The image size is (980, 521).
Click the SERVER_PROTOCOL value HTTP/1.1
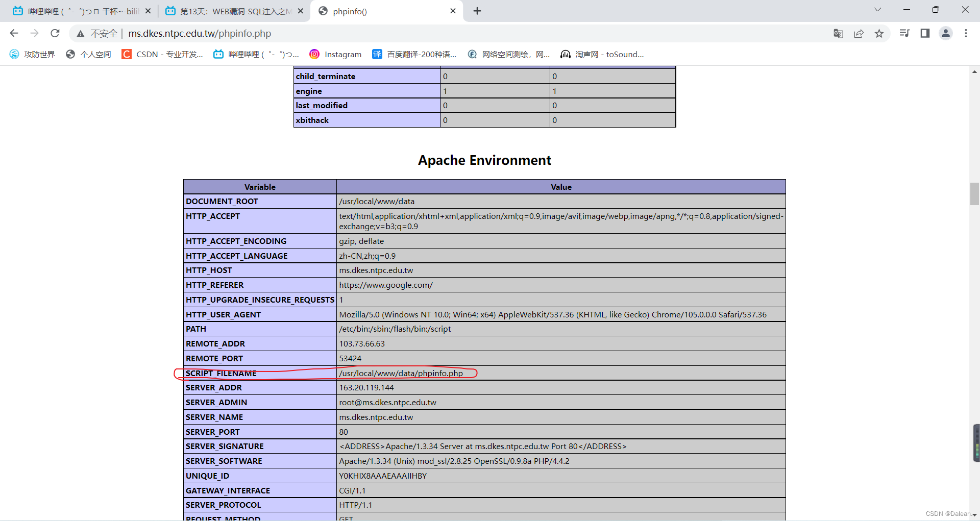pyautogui.click(x=356, y=505)
